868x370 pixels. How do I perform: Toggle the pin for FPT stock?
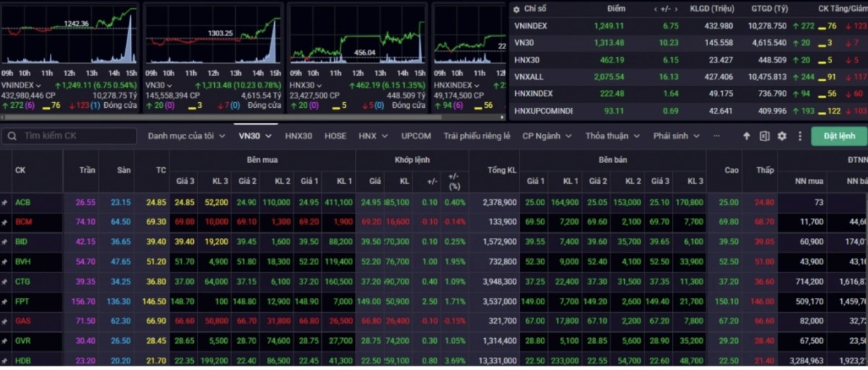5,300
